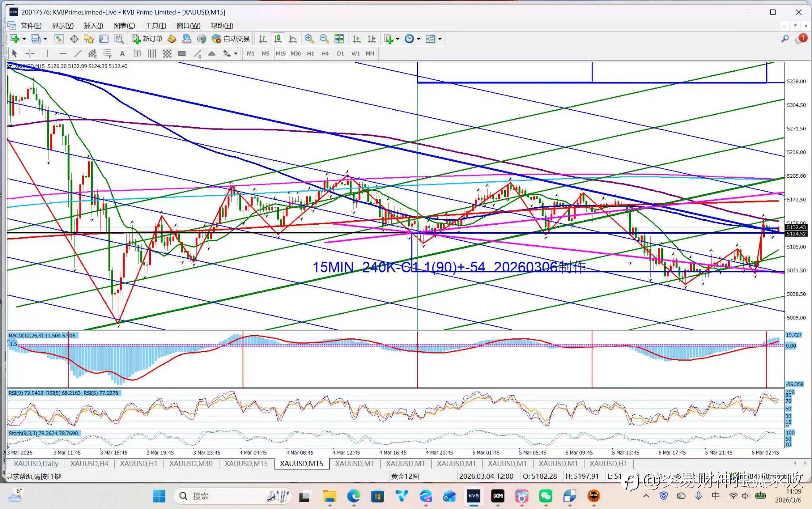
Task: Select the horizontal line tool
Action: tap(62, 53)
